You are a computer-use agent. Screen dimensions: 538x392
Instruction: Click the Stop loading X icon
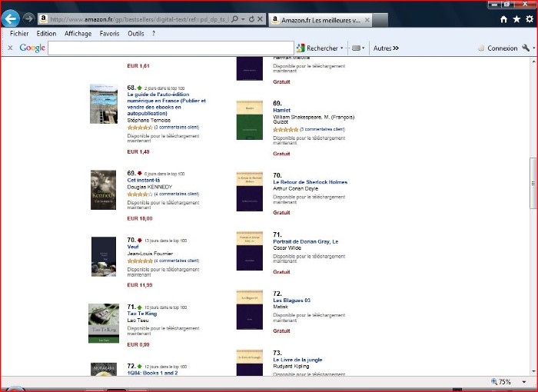(260, 19)
